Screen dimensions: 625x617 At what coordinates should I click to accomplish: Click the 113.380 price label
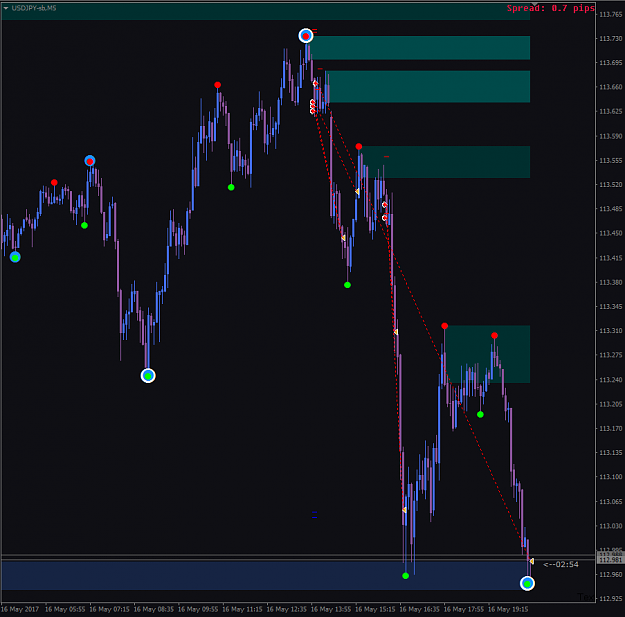[610, 282]
